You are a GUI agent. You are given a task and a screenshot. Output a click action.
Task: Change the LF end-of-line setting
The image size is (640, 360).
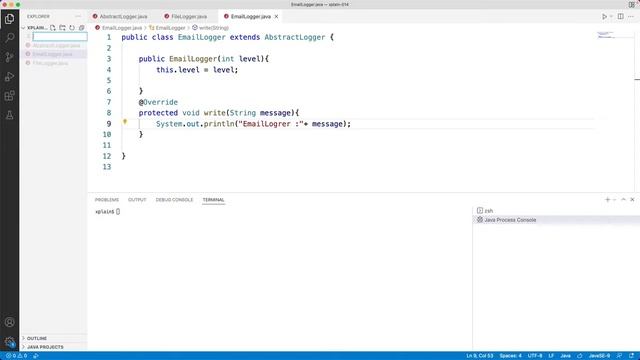point(551,356)
